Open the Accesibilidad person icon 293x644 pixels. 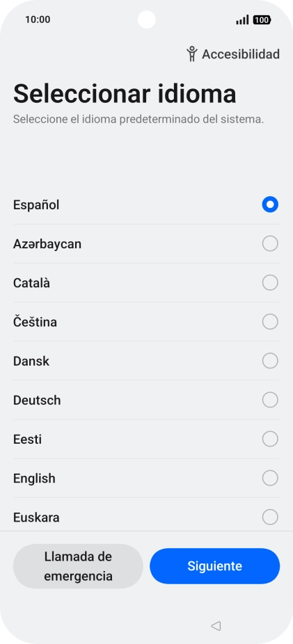click(191, 54)
